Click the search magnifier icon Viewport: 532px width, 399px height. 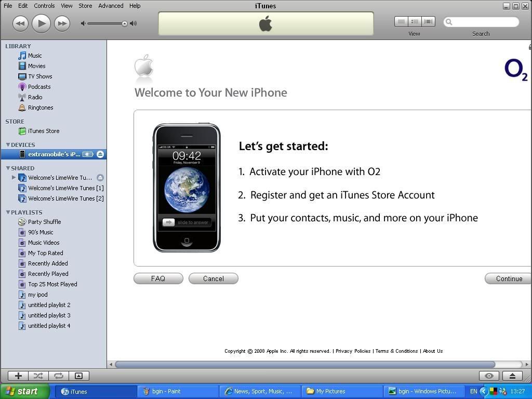pyautogui.click(x=449, y=22)
